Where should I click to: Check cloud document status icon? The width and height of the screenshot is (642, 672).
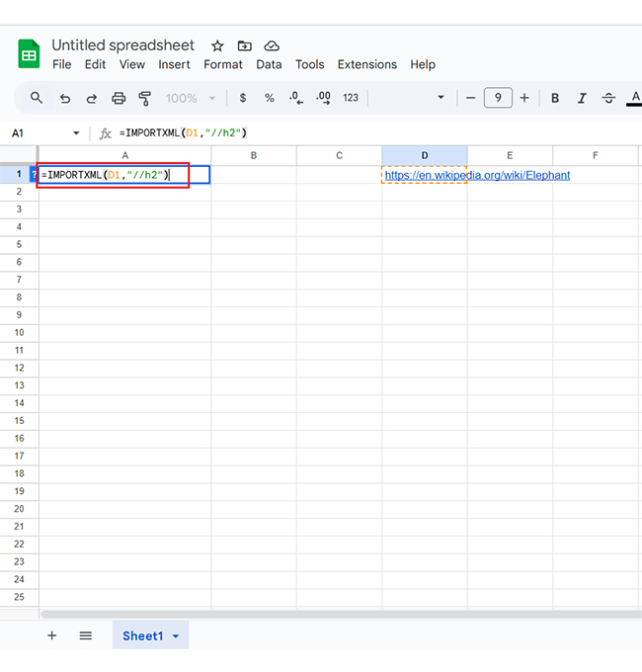tap(272, 46)
